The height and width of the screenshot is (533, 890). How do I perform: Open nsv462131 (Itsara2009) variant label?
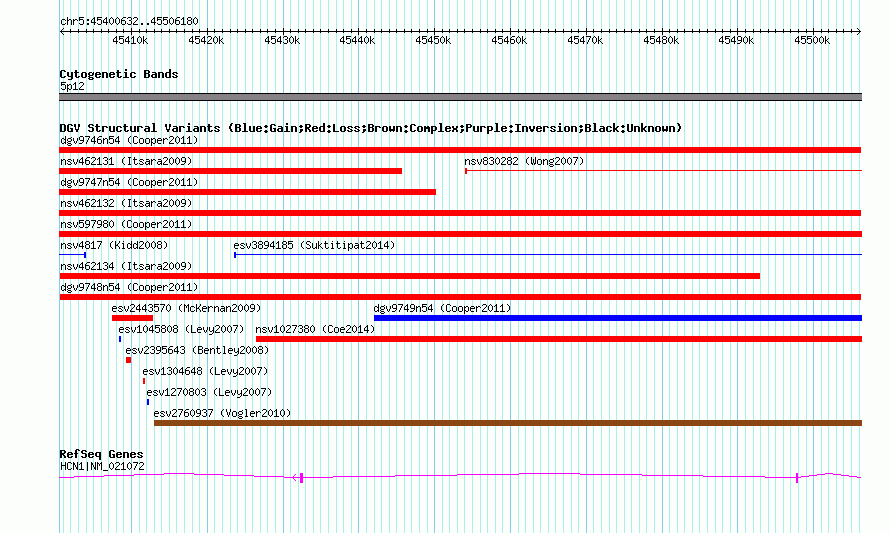click(x=126, y=161)
